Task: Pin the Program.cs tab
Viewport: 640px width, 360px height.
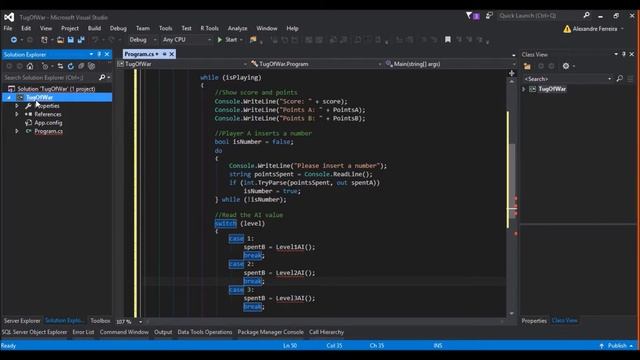Action: [164, 54]
